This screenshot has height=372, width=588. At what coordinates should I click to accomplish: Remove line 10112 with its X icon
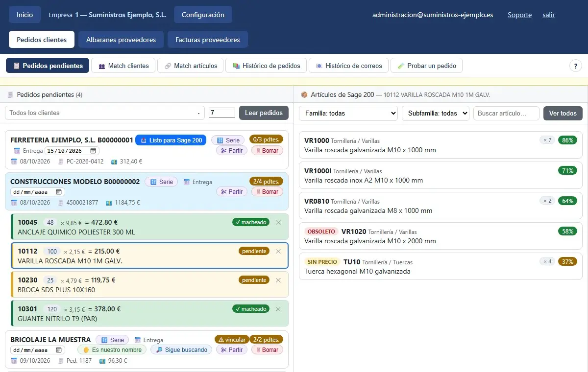click(x=278, y=251)
